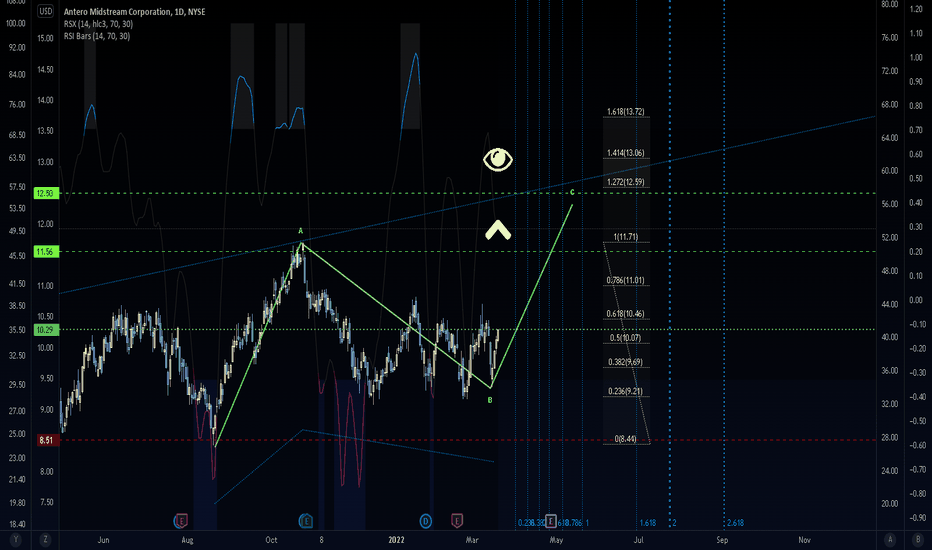Select the 1.272(12.59) Fibonacci level label
This screenshot has height=550, width=932.
pyautogui.click(x=625, y=182)
